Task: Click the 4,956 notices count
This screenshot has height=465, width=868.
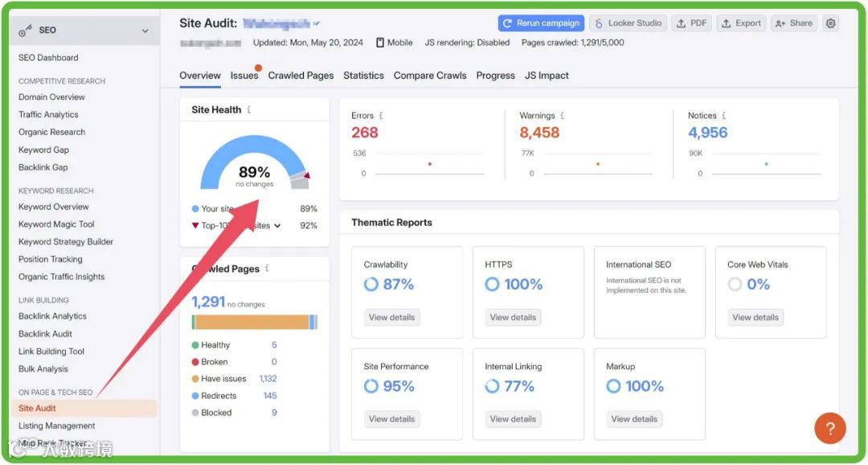Action: point(707,133)
